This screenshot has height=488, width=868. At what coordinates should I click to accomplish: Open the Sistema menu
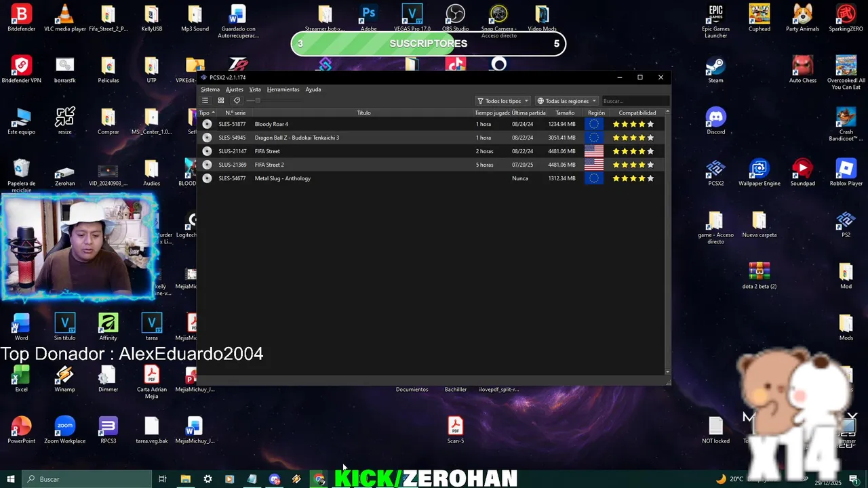click(x=210, y=89)
